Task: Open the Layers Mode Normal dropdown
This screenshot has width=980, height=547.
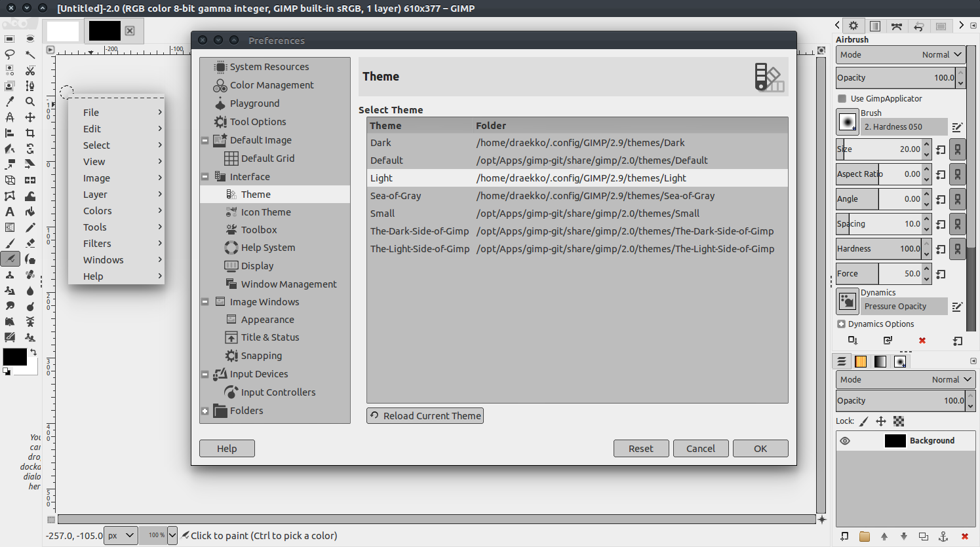Action: [x=905, y=380]
